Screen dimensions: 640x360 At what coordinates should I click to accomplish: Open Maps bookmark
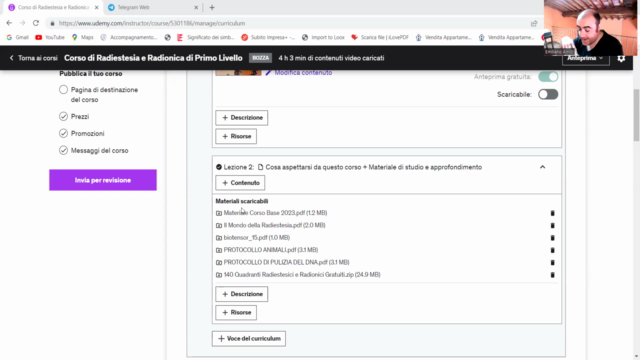coord(82,37)
